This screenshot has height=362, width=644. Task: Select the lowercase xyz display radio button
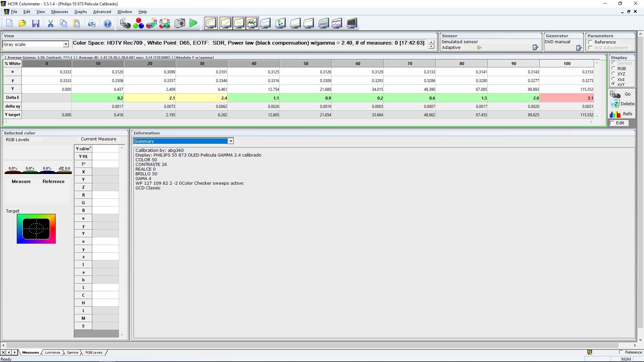[x=613, y=79]
